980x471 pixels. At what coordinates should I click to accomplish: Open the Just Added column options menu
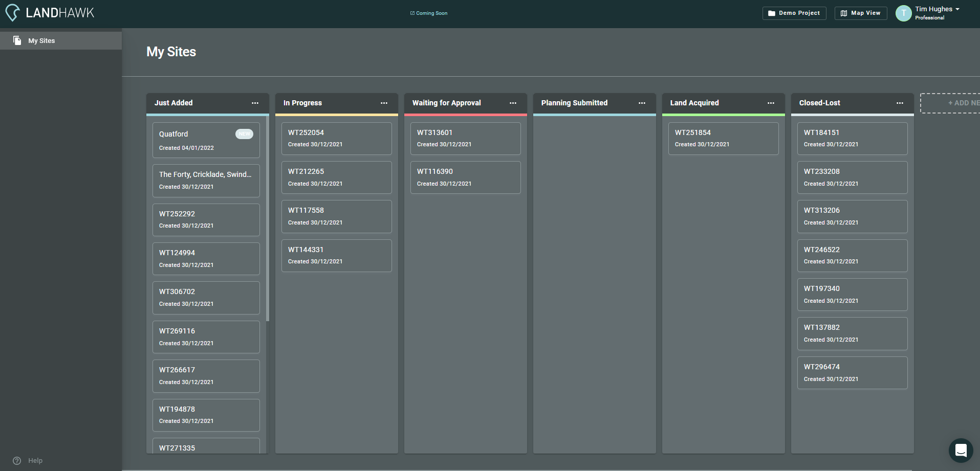point(255,103)
